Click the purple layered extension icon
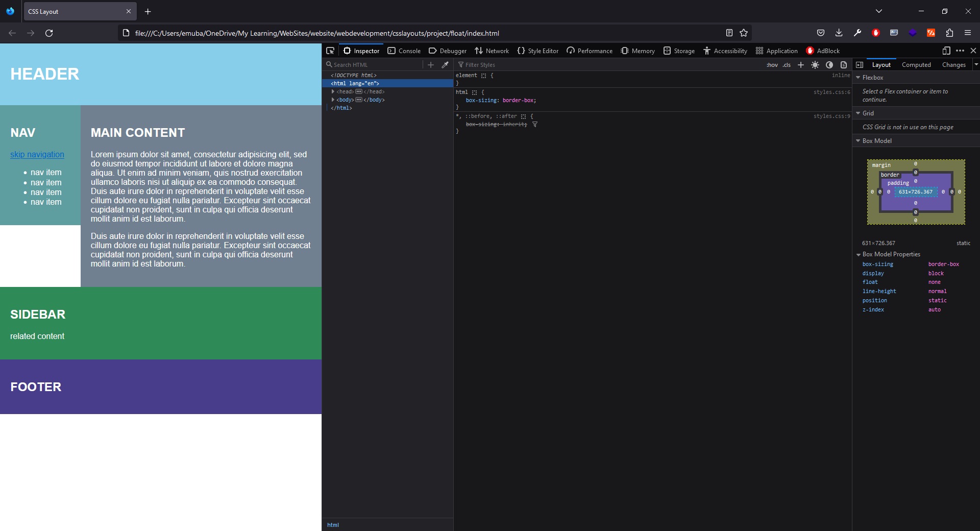The height and width of the screenshot is (531, 980). coord(913,33)
